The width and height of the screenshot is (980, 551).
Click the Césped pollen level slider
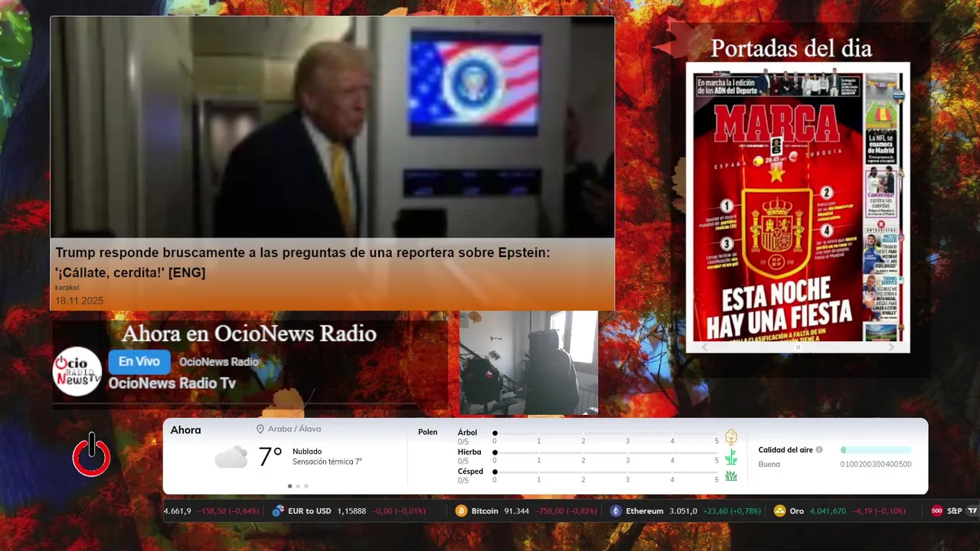pos(606,472)
